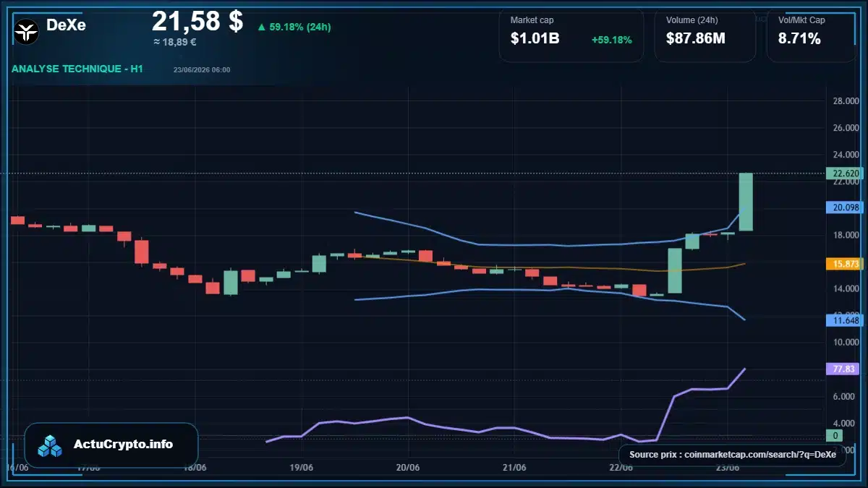Click the ActuCrypto cubes logo icon

[51, 445]
